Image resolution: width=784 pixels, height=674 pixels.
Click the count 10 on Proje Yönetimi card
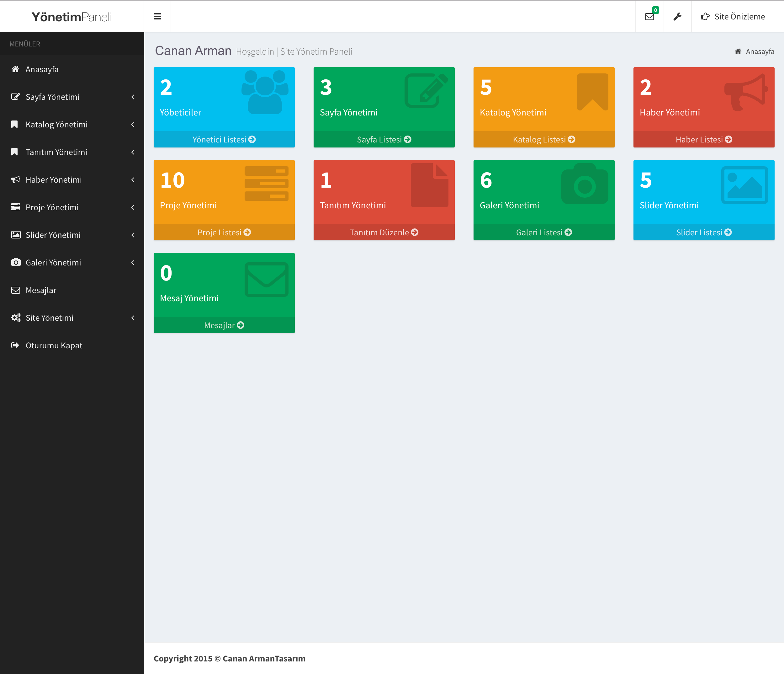172,180
